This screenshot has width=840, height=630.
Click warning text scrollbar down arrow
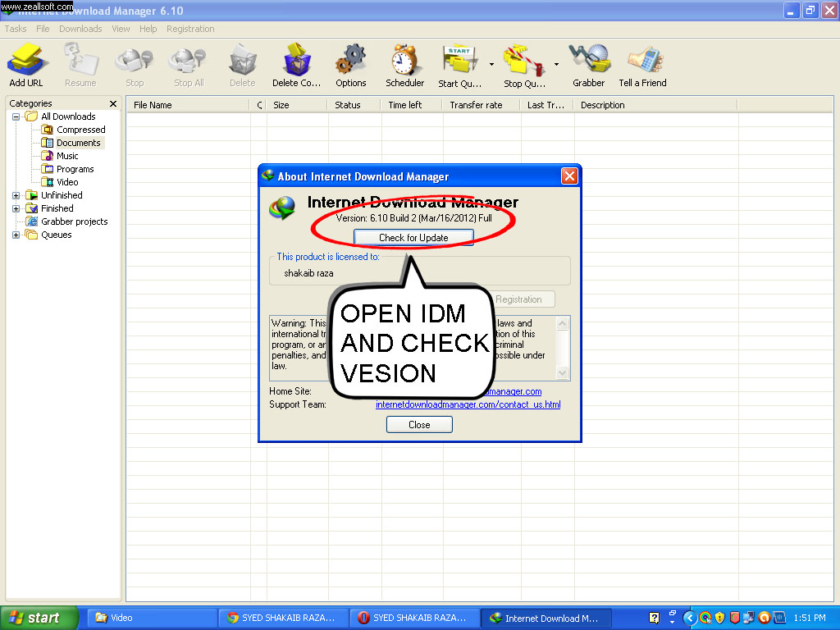(562, 372)
